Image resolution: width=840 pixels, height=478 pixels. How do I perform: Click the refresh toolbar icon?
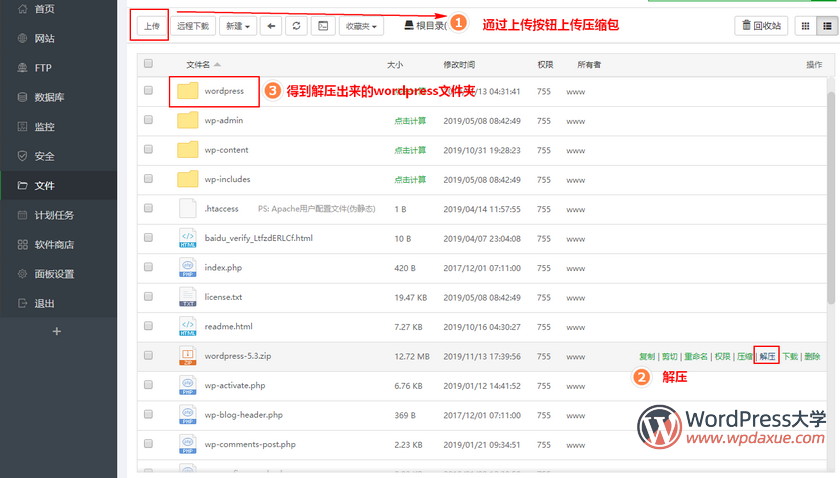(296, 26)
